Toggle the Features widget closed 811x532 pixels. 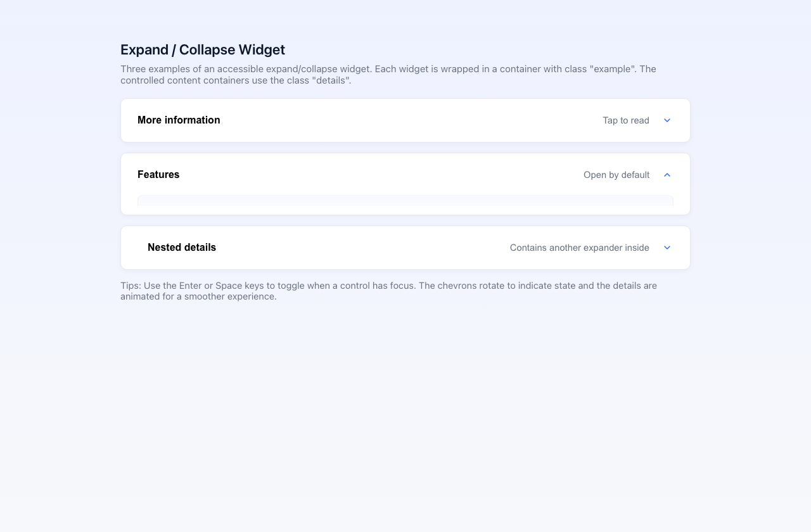405,174
